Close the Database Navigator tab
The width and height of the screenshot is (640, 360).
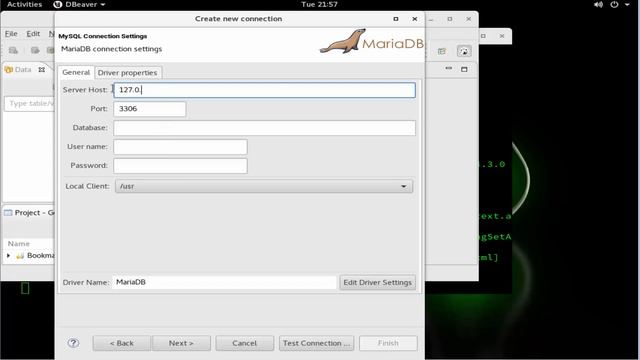[42, 70]
